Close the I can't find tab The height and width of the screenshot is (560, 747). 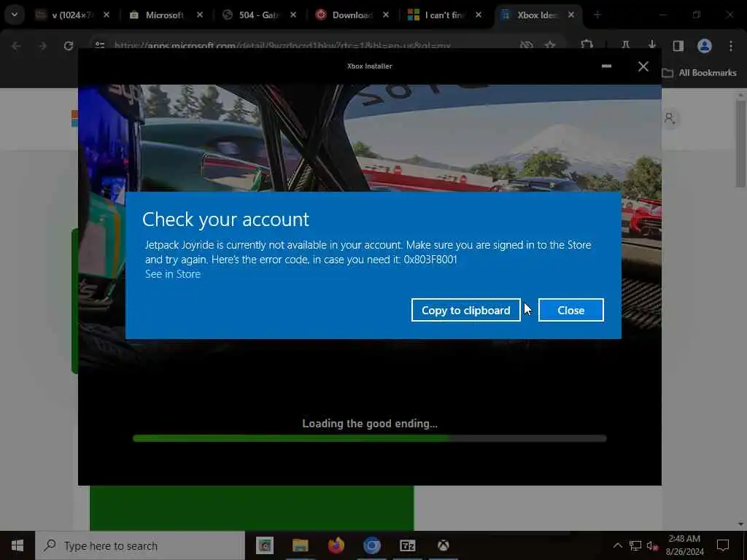[479, 15]
